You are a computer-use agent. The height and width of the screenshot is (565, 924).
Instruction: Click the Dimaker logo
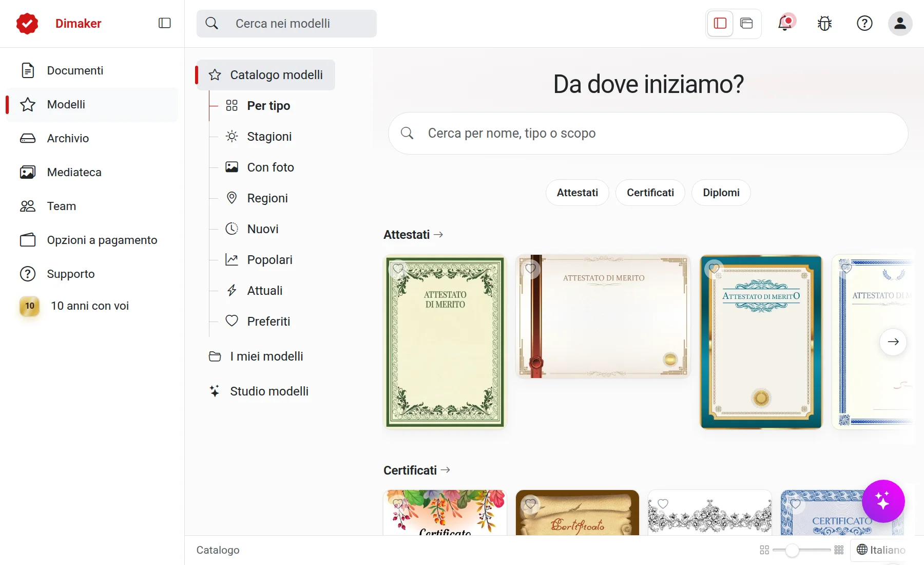(27, 23)
